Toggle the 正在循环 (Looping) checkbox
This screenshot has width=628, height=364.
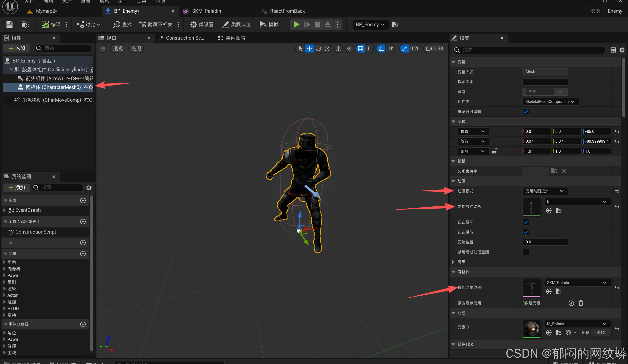click(526, 222)
